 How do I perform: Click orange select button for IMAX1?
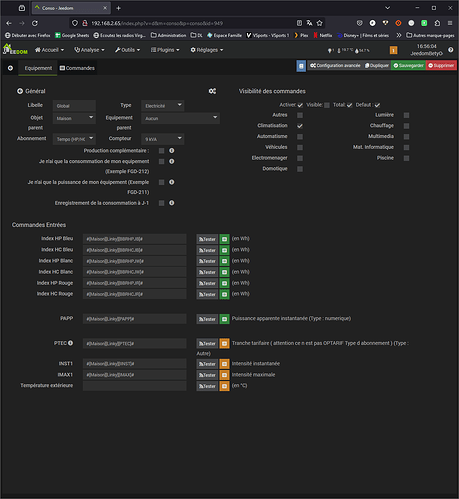coord(225,375)
